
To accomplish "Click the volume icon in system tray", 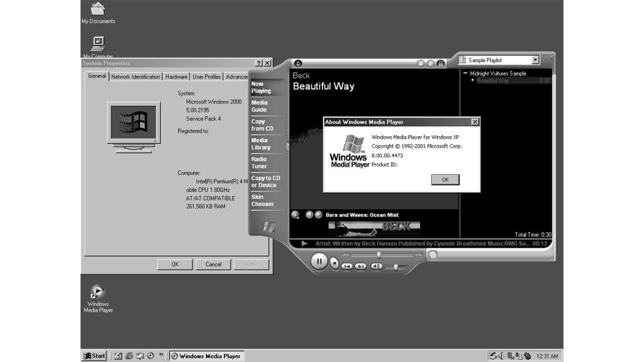I will (x=501, y=356).
